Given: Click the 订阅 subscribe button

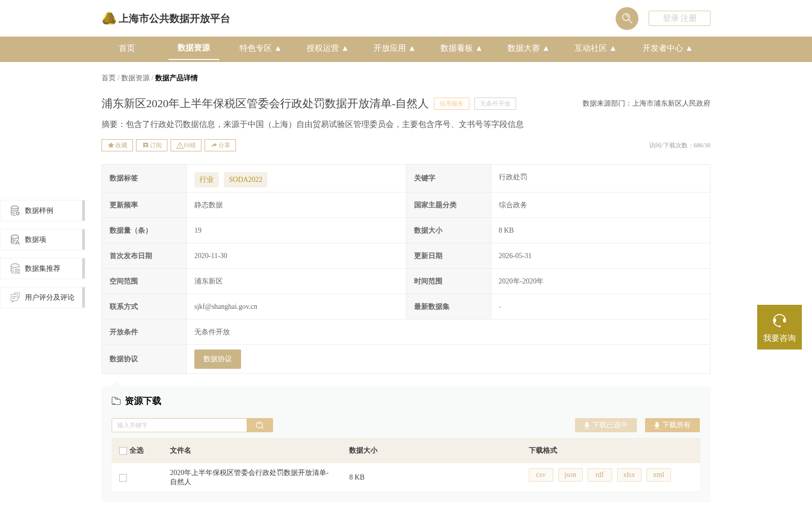Looking at the screenshot, I should pyautogui.click(x=152, y=145).
